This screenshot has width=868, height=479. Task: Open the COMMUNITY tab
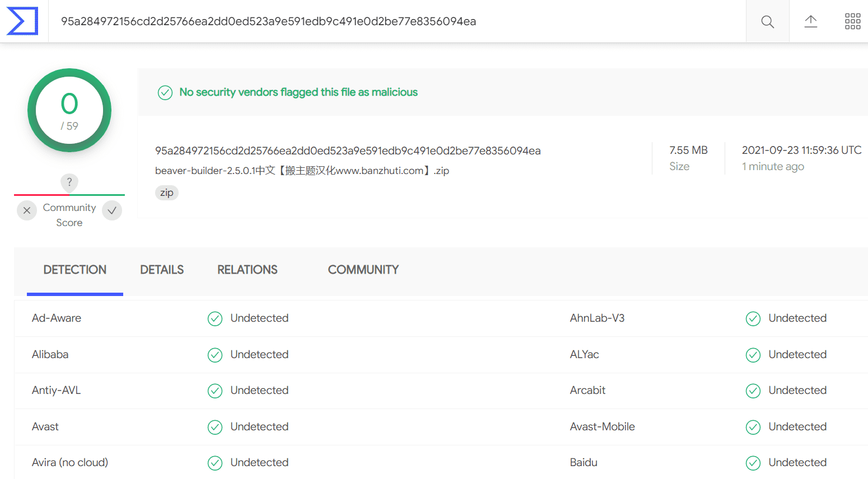coord(363,270)
